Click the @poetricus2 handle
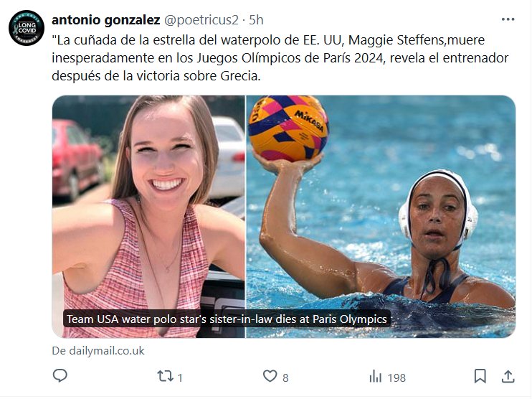This screenshot has width=532, height=399. point(204,19)
